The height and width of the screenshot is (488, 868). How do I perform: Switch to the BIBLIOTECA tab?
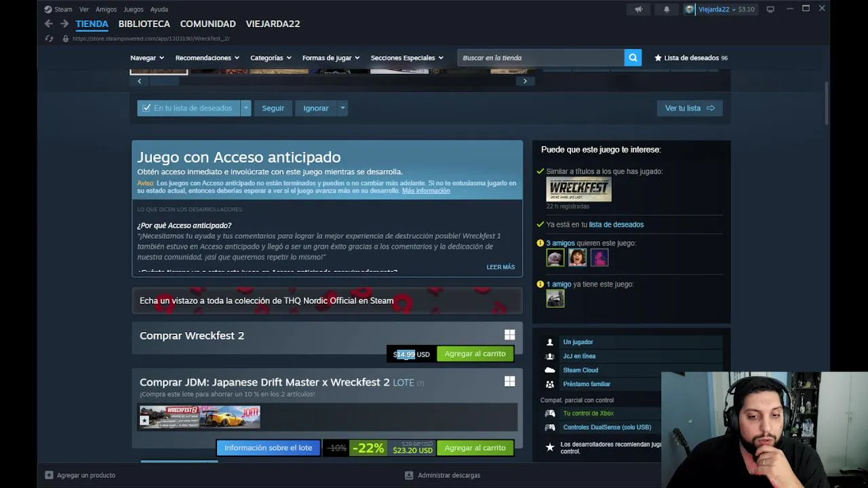coord(144,24)
